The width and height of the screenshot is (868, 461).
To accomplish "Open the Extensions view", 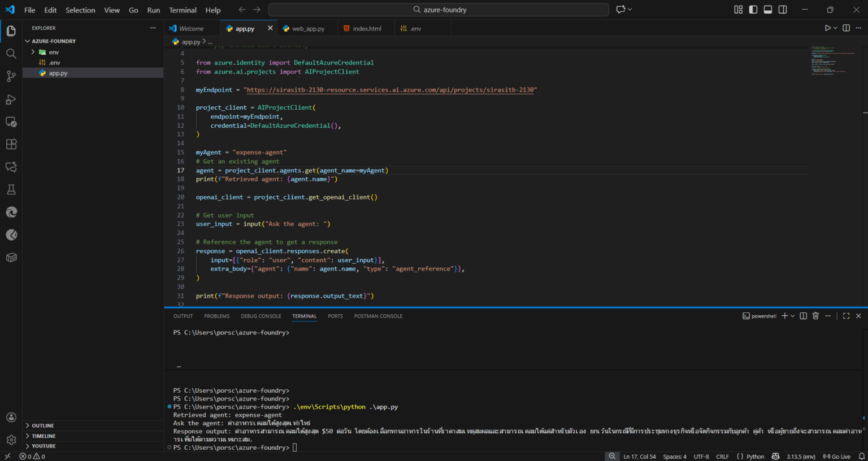I will coord(11,144).
